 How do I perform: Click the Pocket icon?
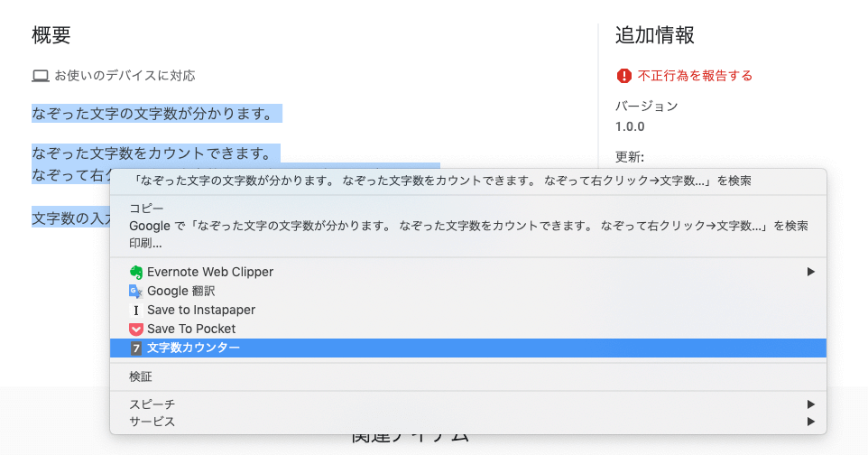[135, 330]
